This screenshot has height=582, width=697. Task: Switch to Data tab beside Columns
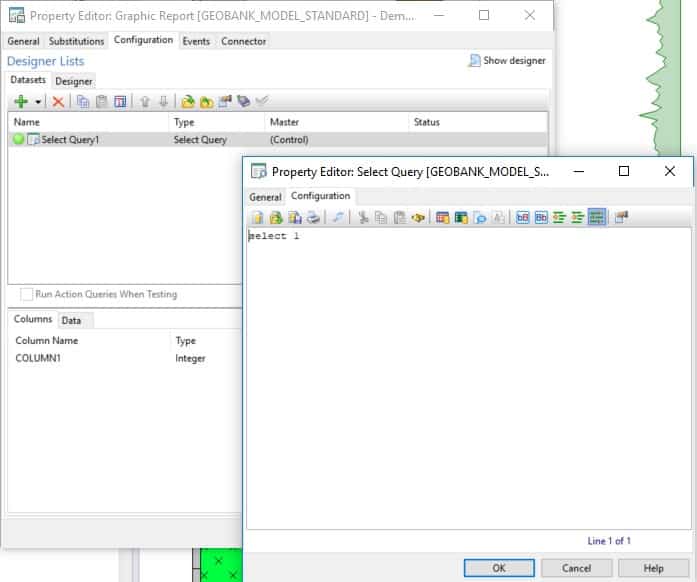[71, 321]
